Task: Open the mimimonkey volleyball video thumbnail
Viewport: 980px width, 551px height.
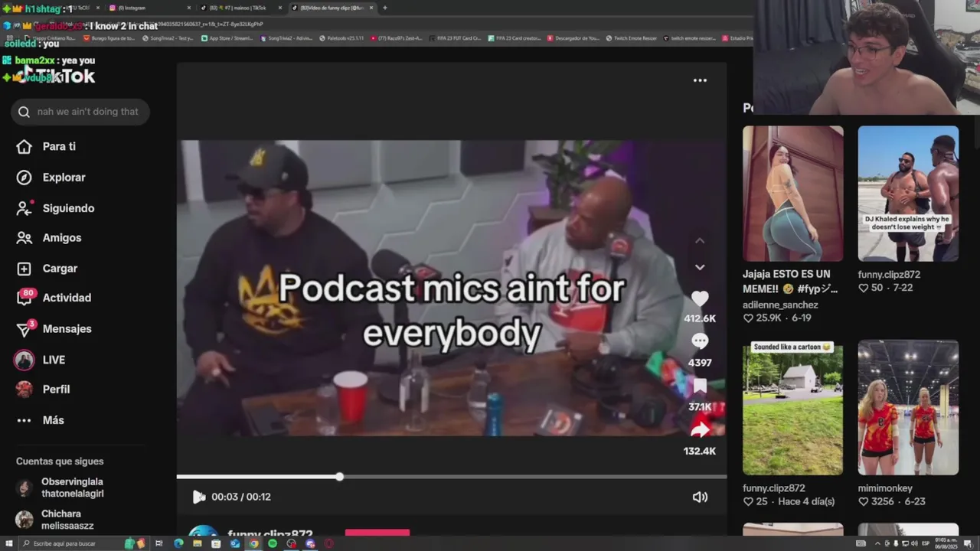Action: tap(908, 407)
